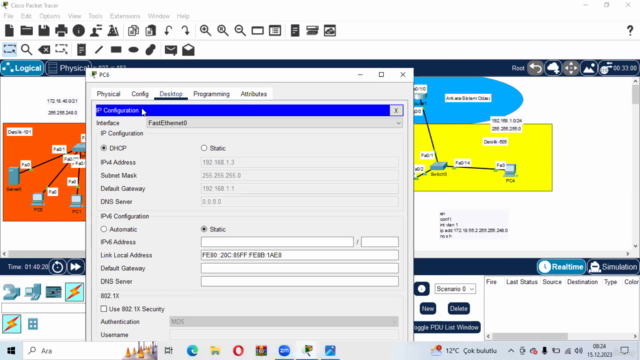
Task: Select the DHCP radio button
Action: click(104, 148)
